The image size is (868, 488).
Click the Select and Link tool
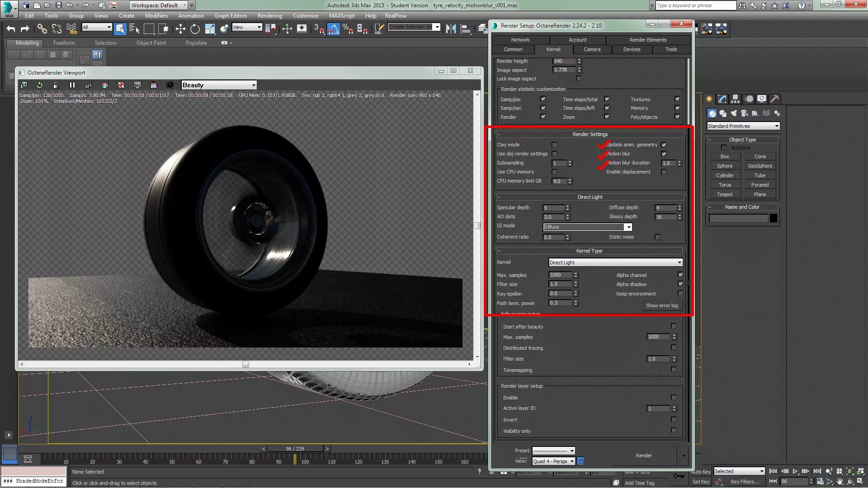[42, 29]
